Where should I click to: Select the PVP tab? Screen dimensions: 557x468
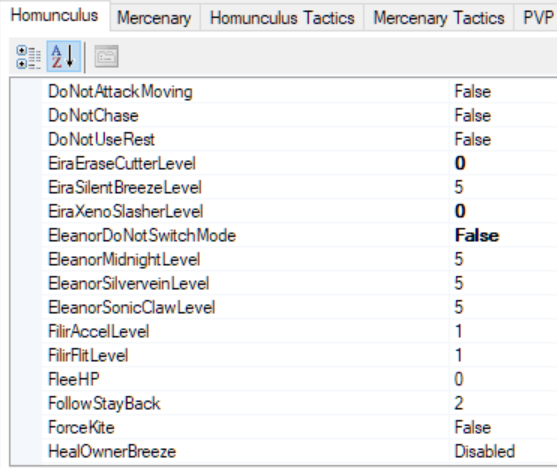tap(536, 18)
